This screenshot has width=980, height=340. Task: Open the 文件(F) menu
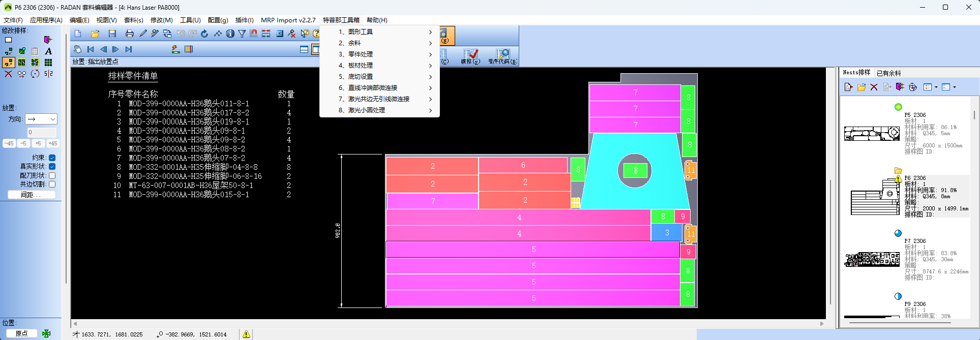click(13, 20)
